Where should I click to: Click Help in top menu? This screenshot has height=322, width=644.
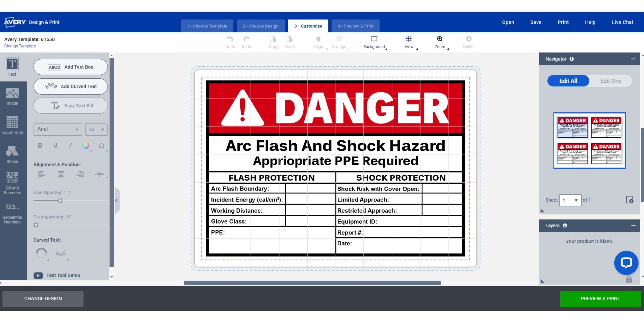[x=590, y=22]
